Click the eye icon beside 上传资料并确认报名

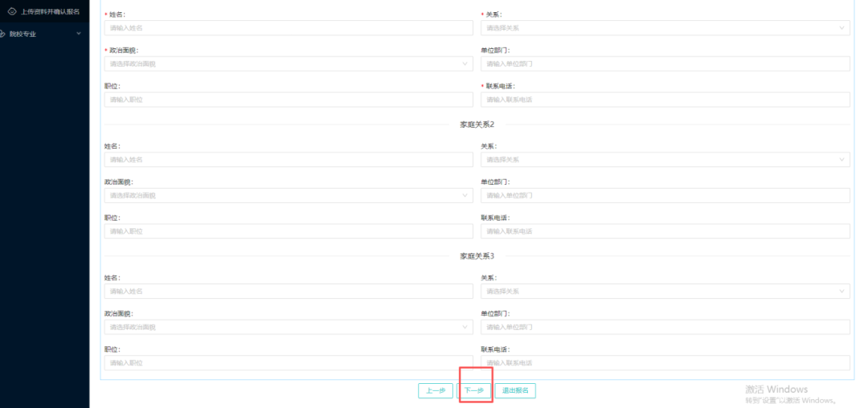[x=12, y=11]
